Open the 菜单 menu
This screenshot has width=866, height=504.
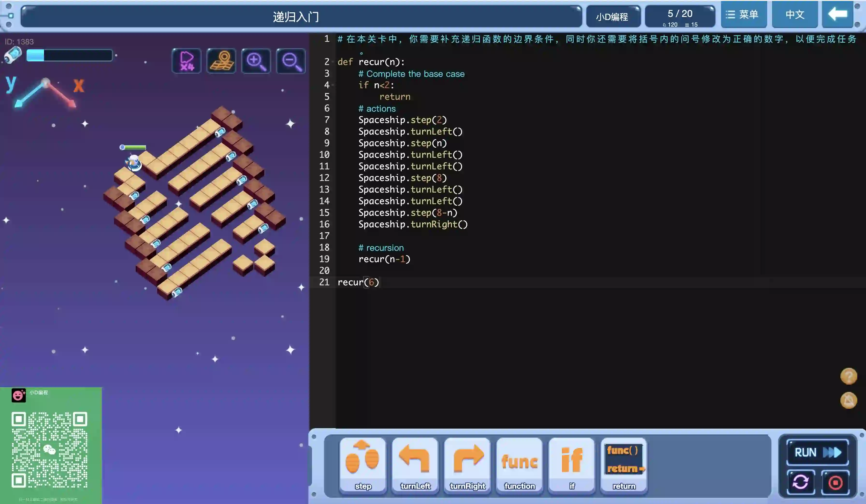(x=744, y=14)
